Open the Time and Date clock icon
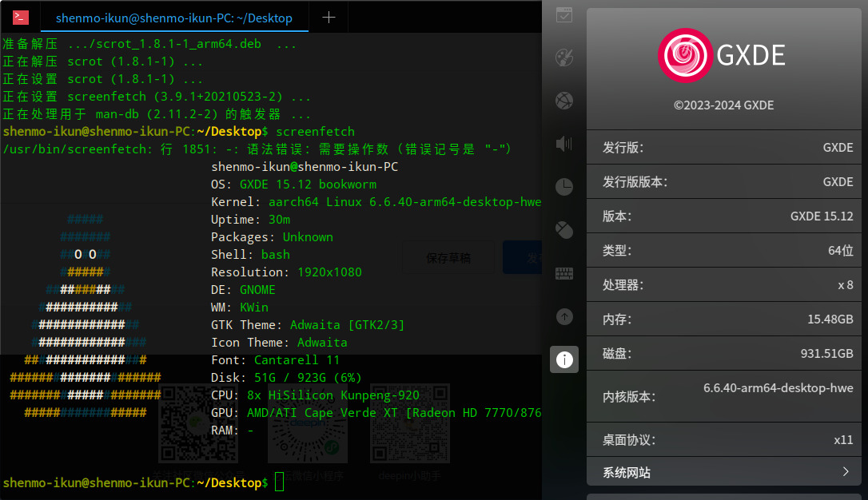Image resolution: width=868 pixels, height=500 pixels. 564,187
